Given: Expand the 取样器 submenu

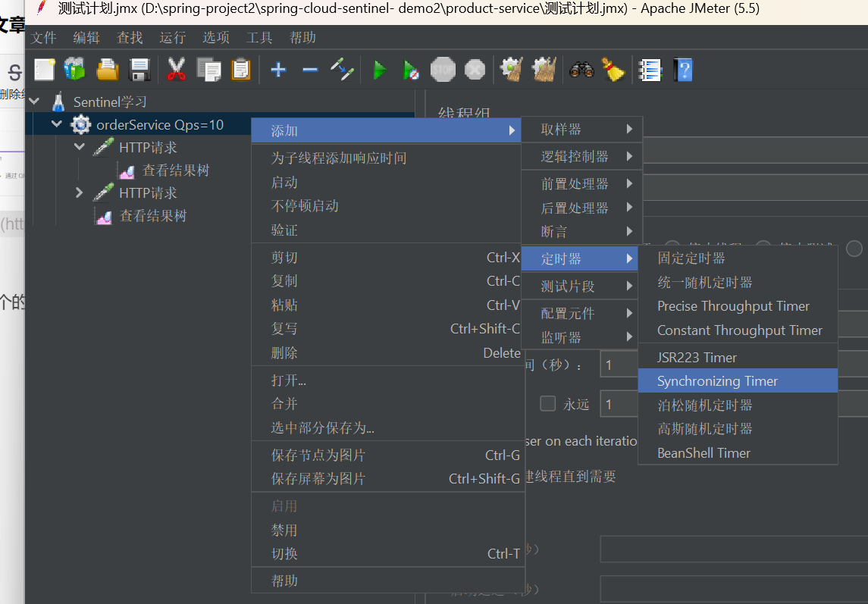Looking at the screenshot, I should pos(581,129).
